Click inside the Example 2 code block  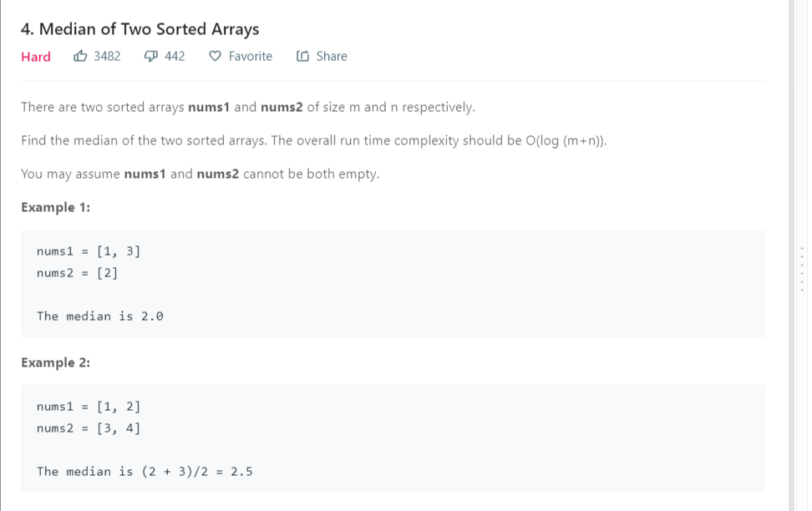tap(393, 438)
